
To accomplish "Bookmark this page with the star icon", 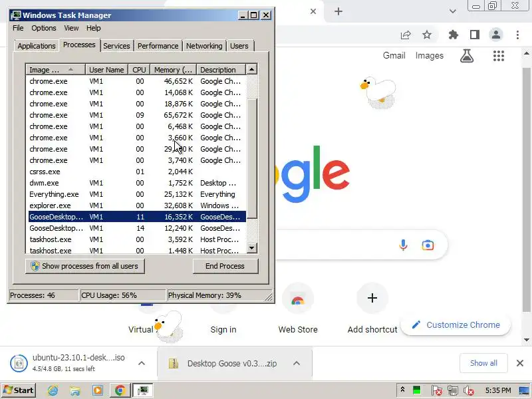I will click(427, 35).
